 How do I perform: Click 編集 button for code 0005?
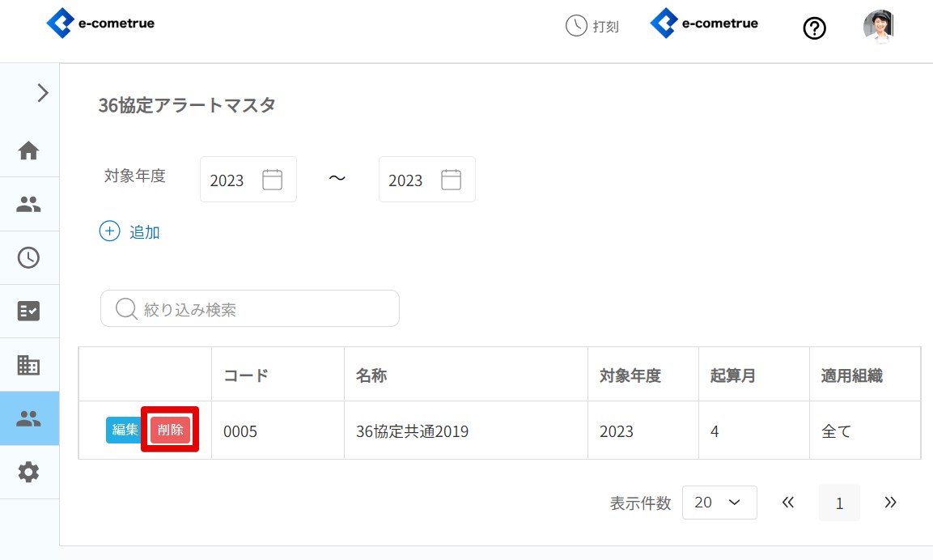[x=125, y=431]
